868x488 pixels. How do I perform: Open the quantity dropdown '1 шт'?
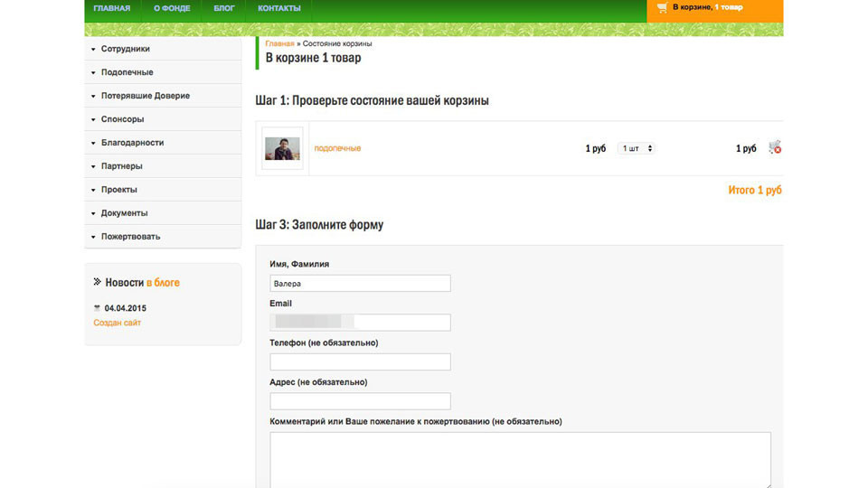(636, 148)
